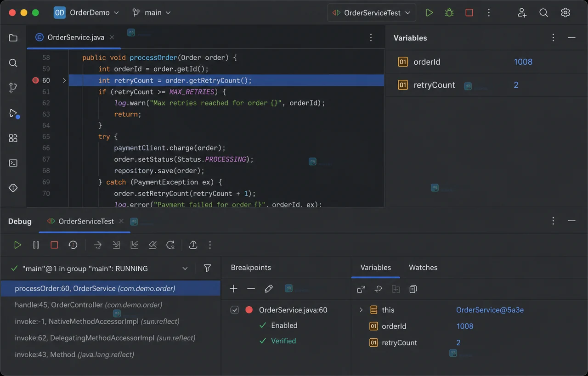
Task: Open the add collaborator profile icon
Action: tap(522, 13)
